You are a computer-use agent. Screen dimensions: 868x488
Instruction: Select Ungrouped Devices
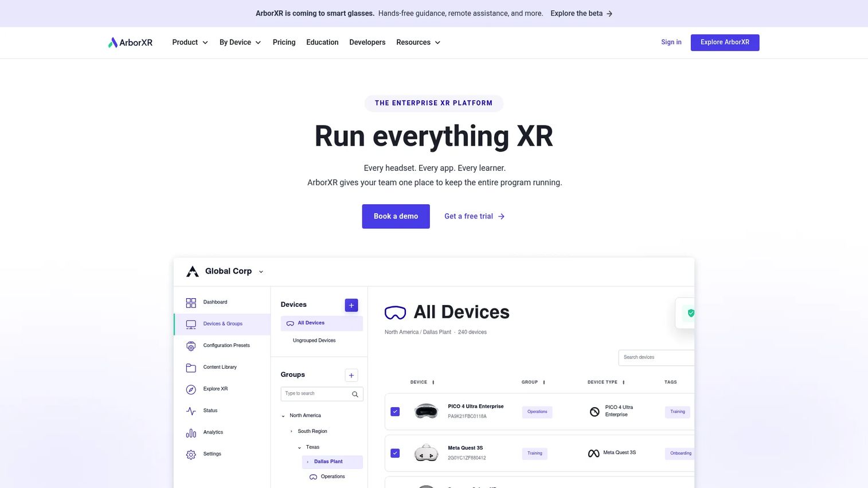(314, 341)
